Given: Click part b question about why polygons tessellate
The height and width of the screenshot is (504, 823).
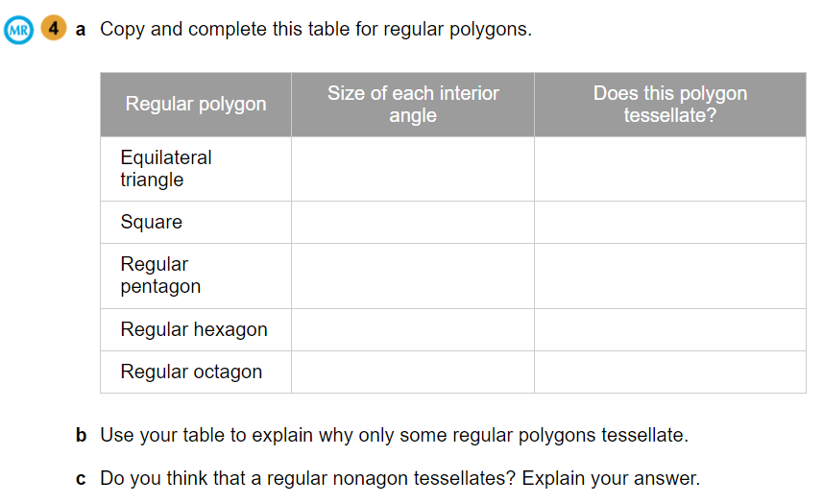Looking at the screenshot, I should [394, 435].
